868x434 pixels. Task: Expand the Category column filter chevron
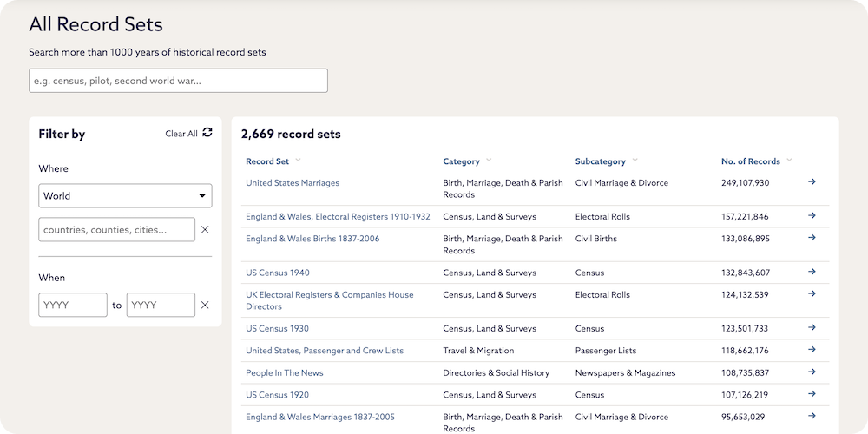pyautogui.click(x=489, y=161)
